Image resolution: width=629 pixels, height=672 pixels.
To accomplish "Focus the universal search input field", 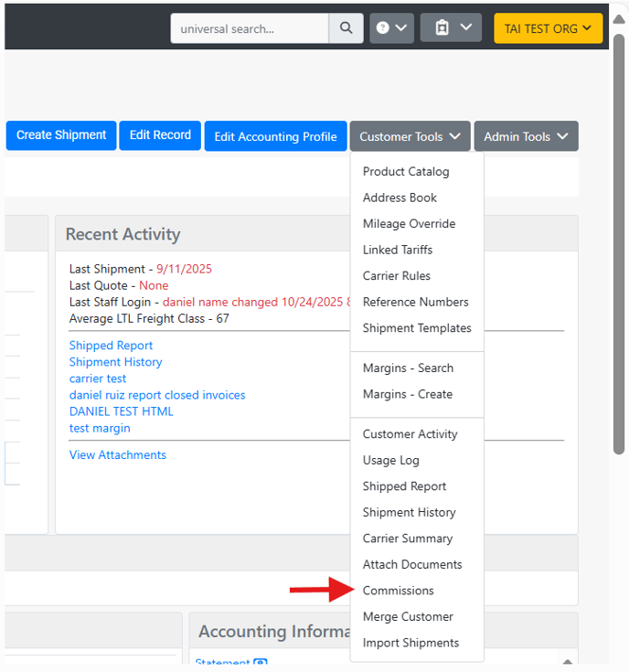I will 249,28.
